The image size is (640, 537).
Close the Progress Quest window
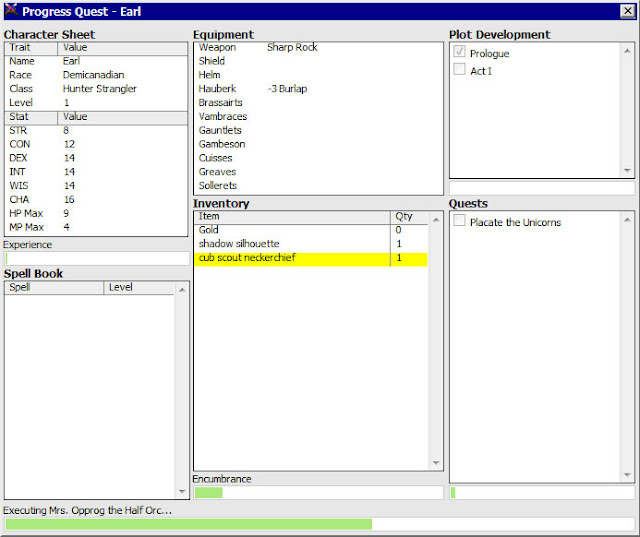point(627,11)
